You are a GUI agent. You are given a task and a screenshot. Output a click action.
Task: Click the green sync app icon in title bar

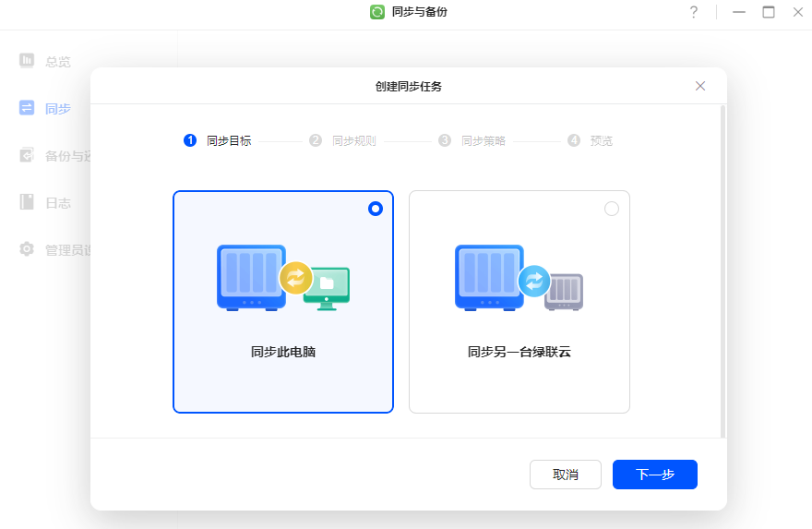(377, 12)
